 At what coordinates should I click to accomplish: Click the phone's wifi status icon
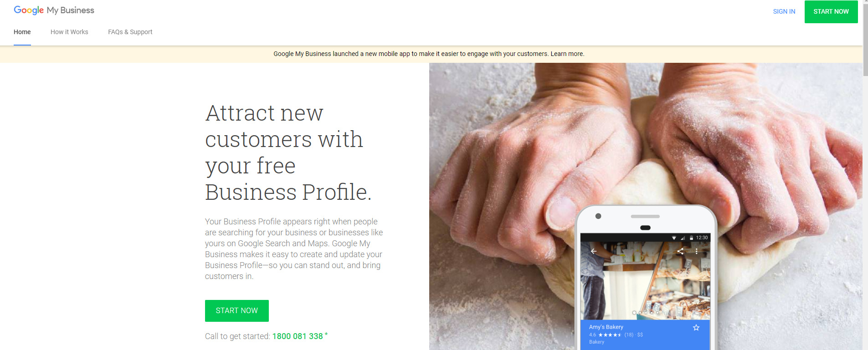(674, 238)
